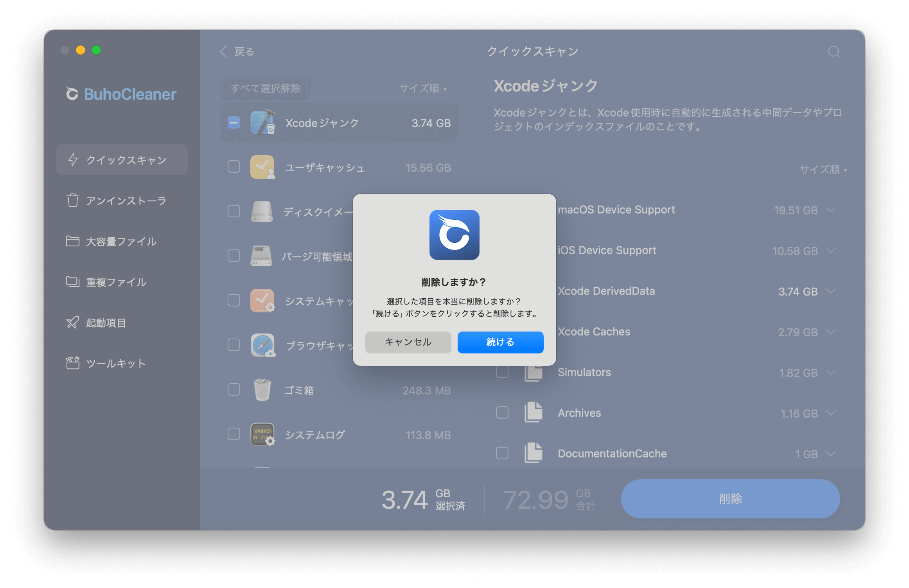Toggle the Xcodeジャンク partial checkbox
Screen dimensions: 909x588
pos(234,122)
